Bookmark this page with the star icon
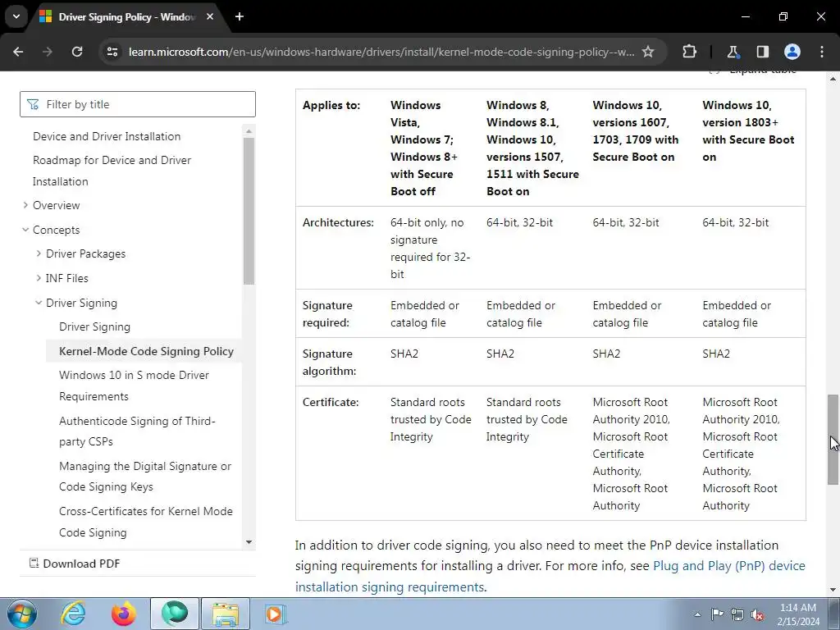The image size is (840, 630). (x=648, y=52)
